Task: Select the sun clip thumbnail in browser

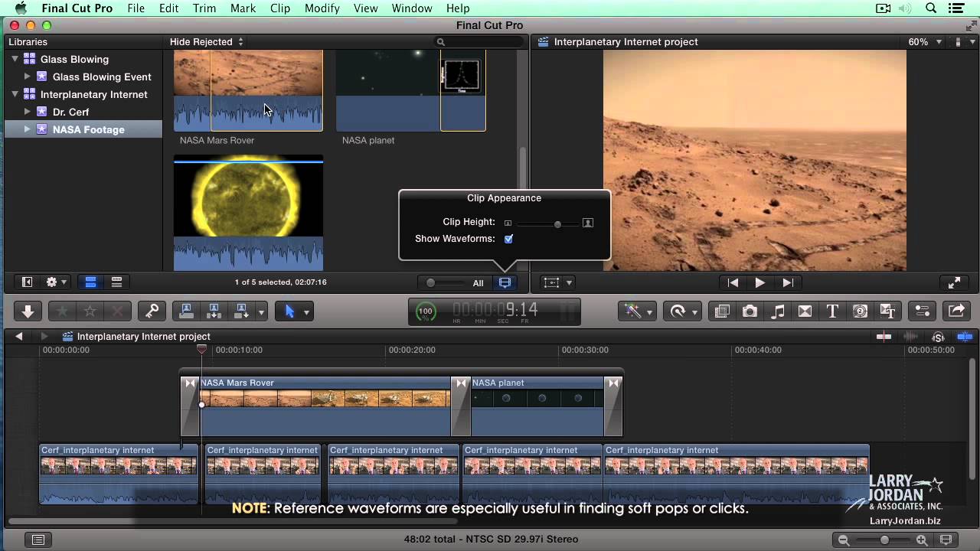Action: pos(248,213)
